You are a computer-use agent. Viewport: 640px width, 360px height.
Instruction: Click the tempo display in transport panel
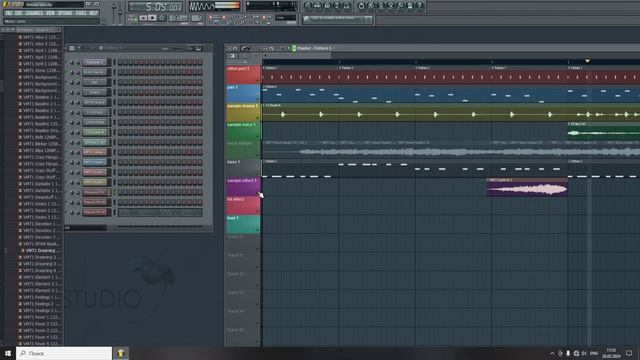tap(178, 18)
